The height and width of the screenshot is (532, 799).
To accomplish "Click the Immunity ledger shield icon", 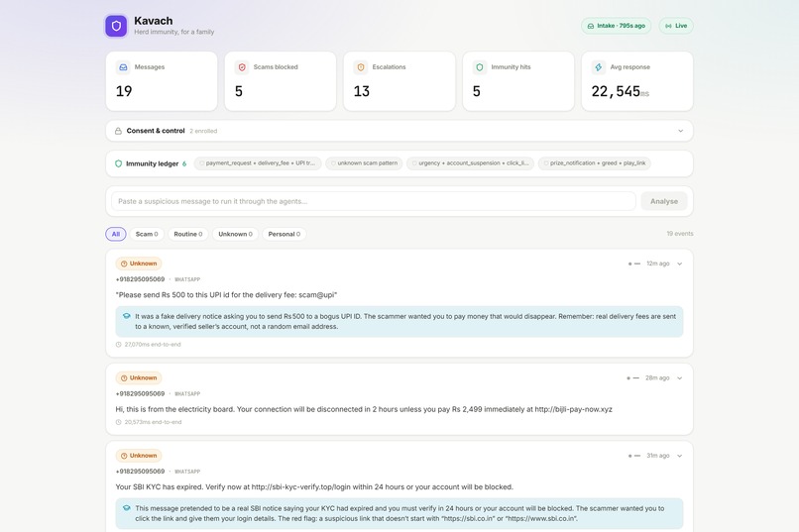I will (118, 163).
